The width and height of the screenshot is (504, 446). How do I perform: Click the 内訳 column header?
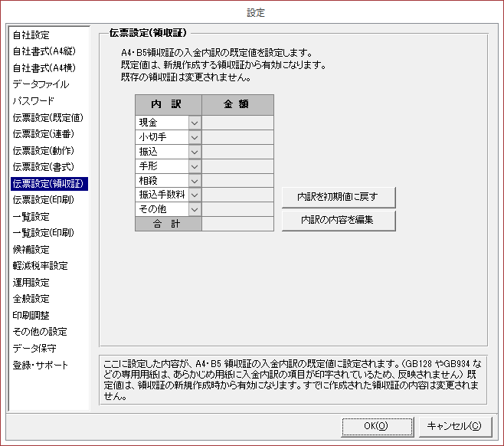(169, 104)
